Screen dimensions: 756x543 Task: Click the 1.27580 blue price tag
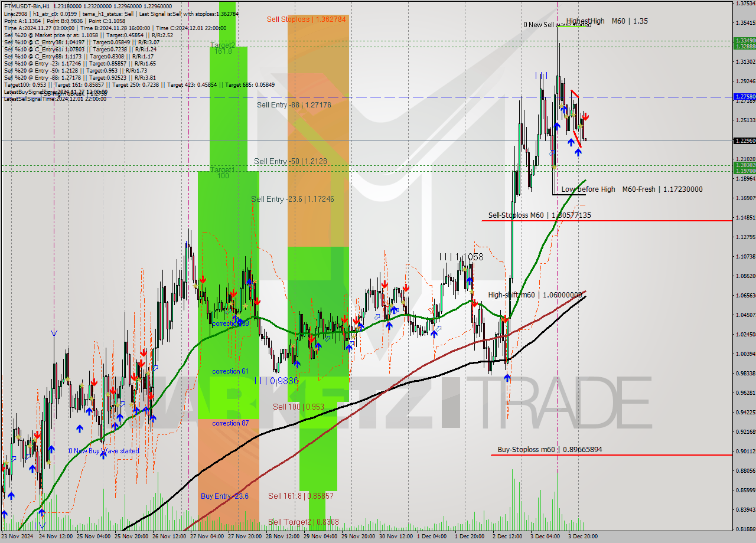(x=744, y=96)
